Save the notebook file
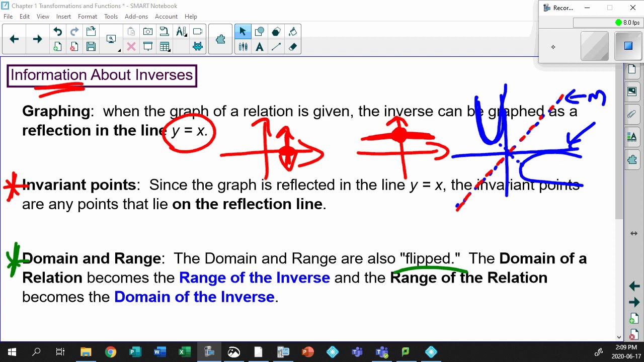 pos(91,47)
